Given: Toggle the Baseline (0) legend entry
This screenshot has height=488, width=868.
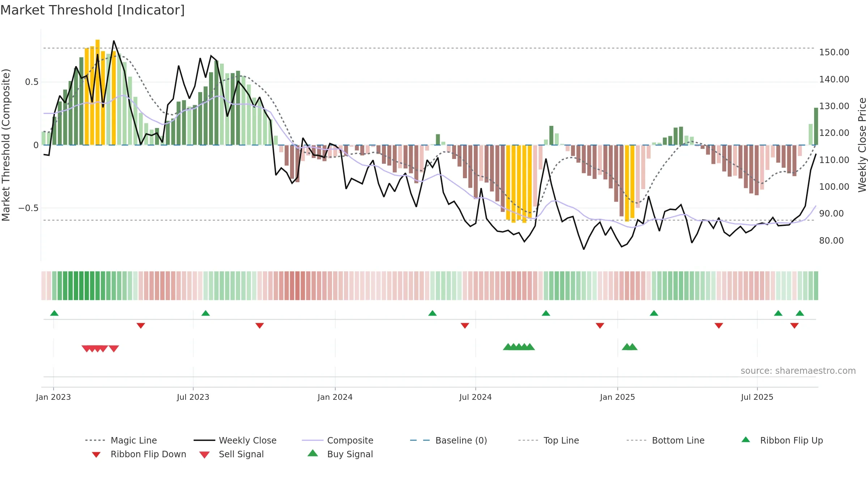Looking at the screenshot, I should click(448, 440).
